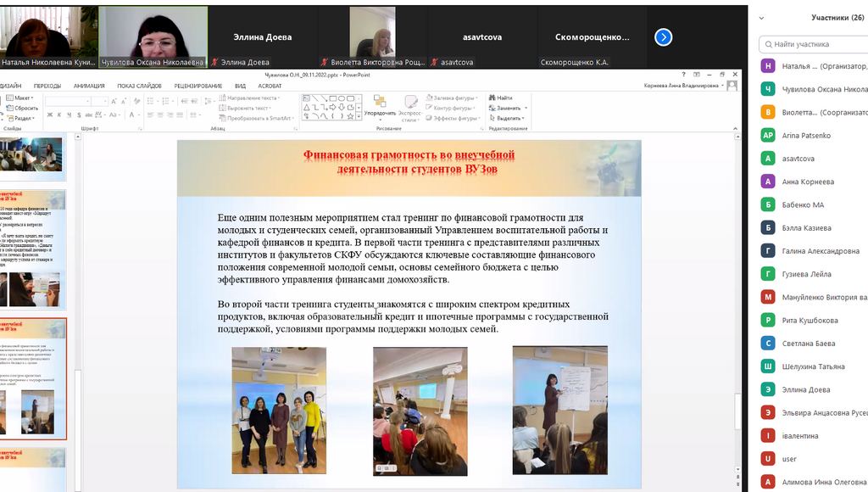868x492 pixels.
Task: Select participant Гузиева Лейла in list
Action: click(813, 274)
